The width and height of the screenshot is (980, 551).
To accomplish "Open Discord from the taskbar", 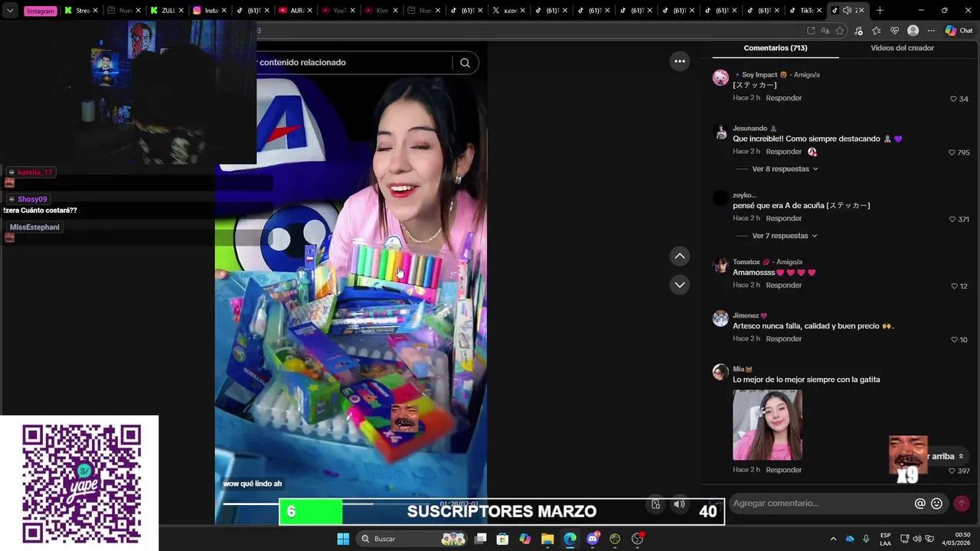I will tap(593, 539).
